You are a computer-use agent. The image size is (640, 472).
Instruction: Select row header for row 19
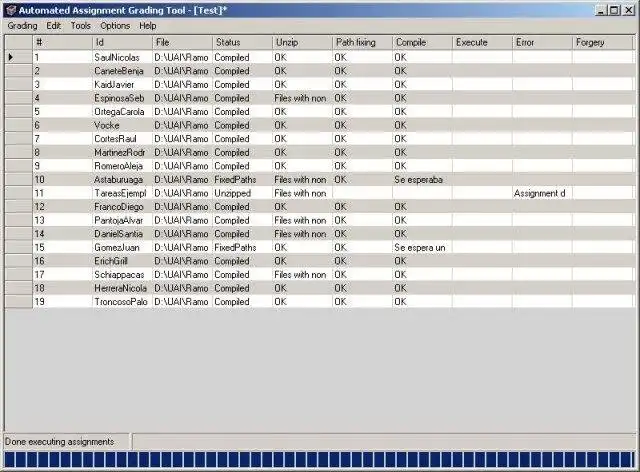coord(19,301)
